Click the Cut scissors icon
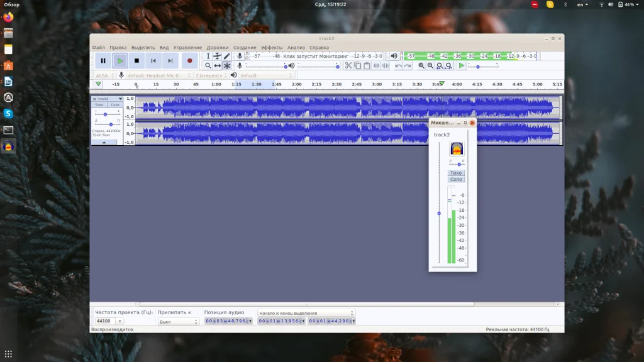The height and width of the screenshot is (362, 644). pos(348,65)
